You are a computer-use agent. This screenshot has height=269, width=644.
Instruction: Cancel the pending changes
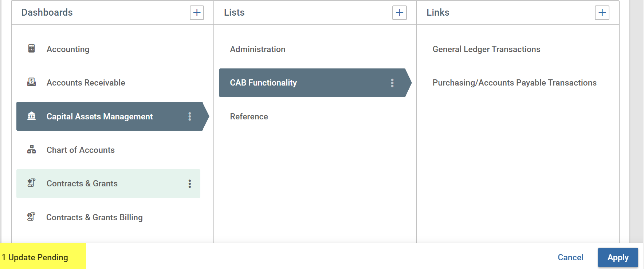point(570,257)
